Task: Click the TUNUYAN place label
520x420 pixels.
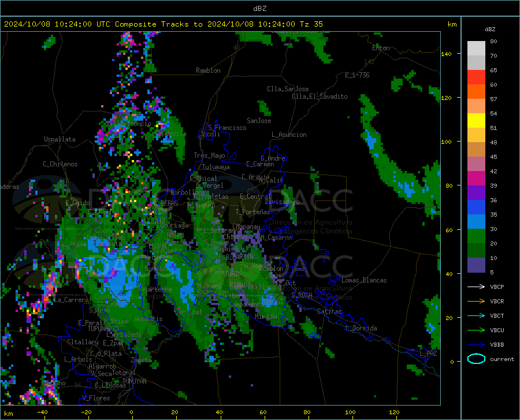Action: 134,381
